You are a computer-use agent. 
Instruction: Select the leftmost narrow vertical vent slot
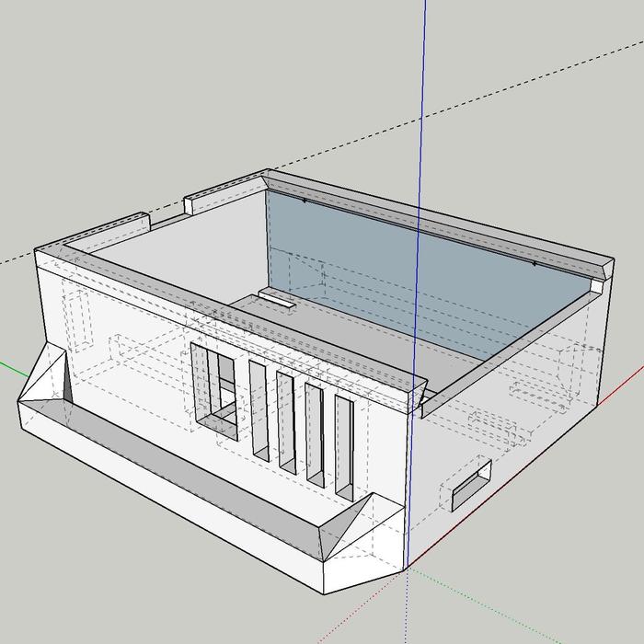[259, 407]
